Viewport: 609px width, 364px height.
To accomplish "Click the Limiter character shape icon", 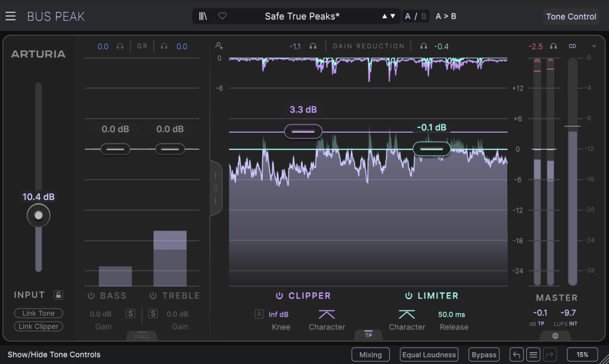I will (407, 314).
